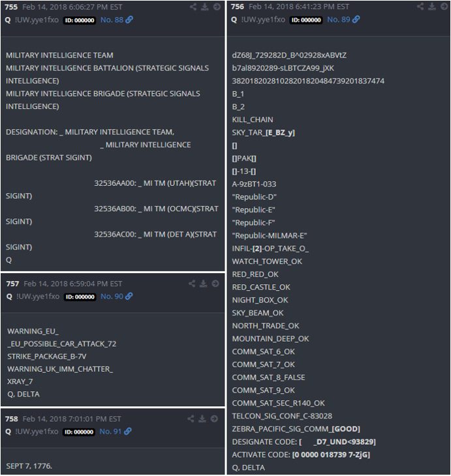Click the chain link icon beside No. 89

[356, 20]
